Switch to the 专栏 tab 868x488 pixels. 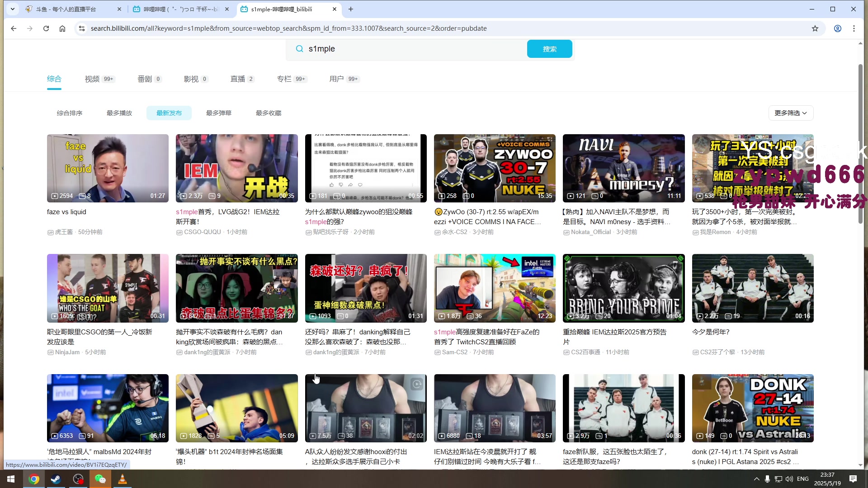(x=292, y=79)
